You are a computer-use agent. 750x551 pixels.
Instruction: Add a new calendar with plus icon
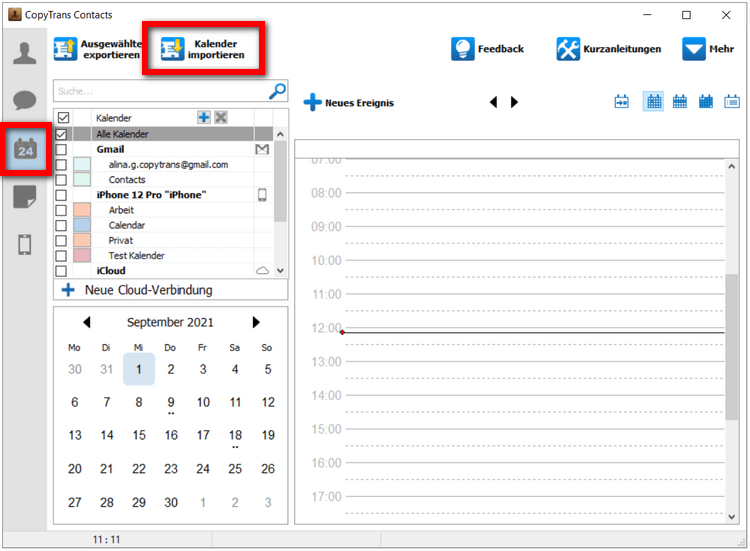204,117
